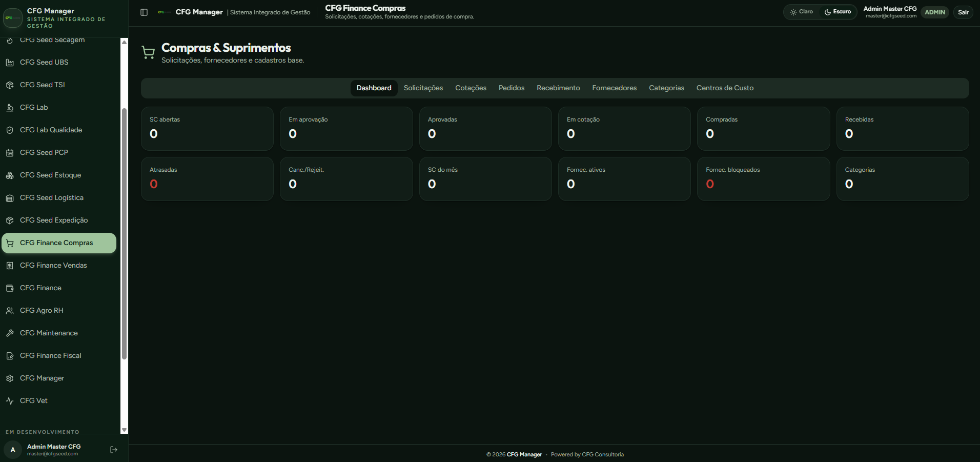The image size is (980, 462).
Task: Open the Pedidos tab
Action: pos(512,88)
